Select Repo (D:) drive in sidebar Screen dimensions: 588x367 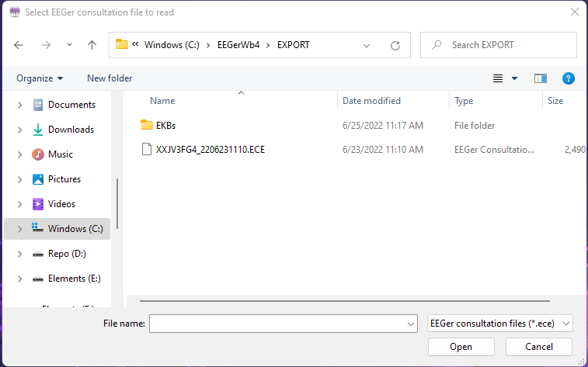point(67,254)
